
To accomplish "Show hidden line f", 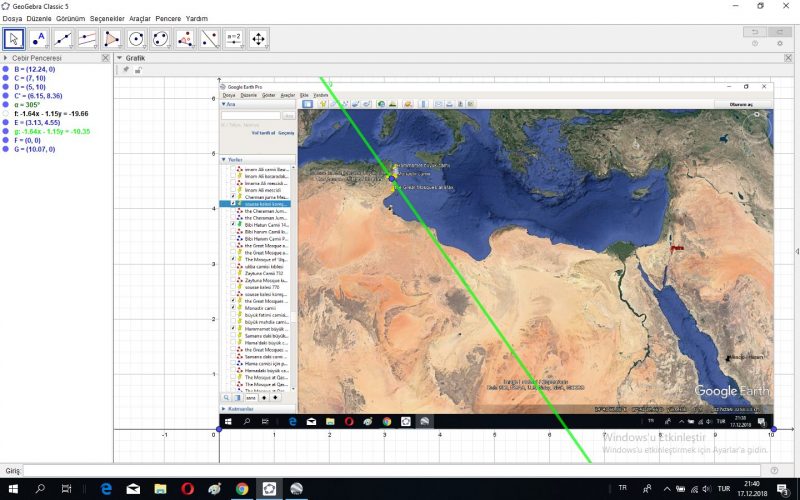I will (6, 114).
